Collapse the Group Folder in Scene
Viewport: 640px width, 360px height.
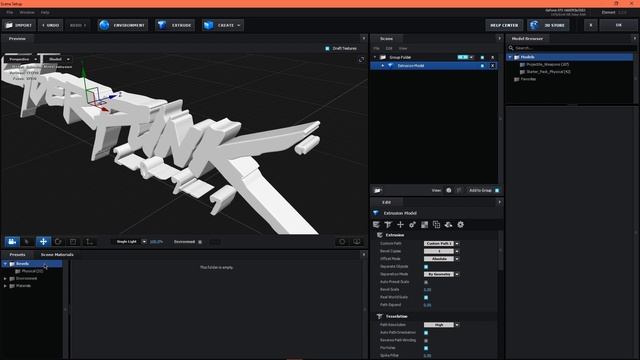[375, 57]
